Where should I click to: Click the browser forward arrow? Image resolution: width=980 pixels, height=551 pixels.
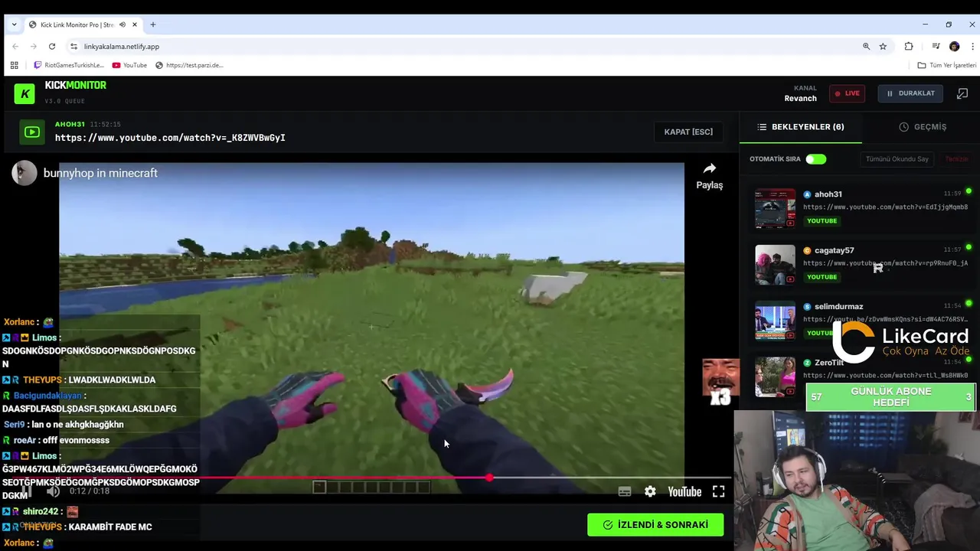33,47
